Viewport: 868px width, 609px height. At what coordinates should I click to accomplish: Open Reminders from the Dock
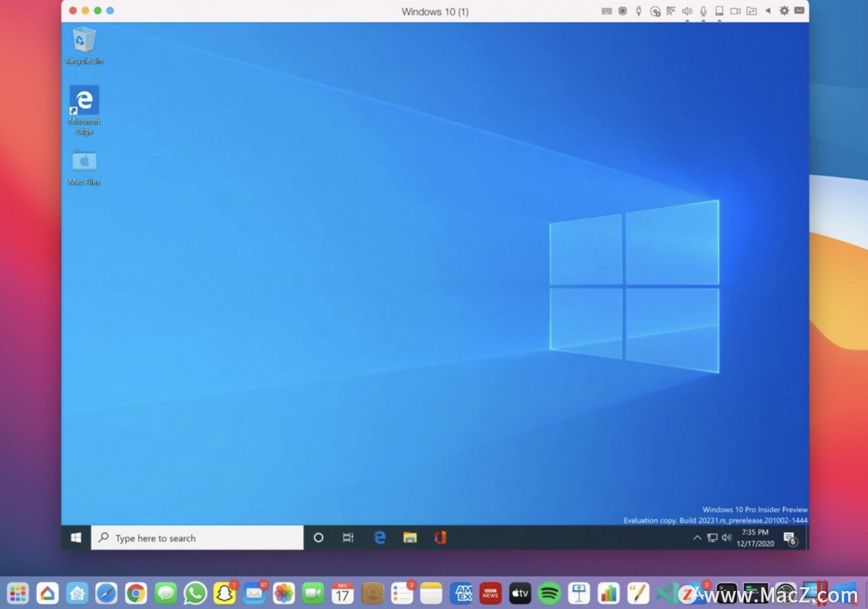402,594
